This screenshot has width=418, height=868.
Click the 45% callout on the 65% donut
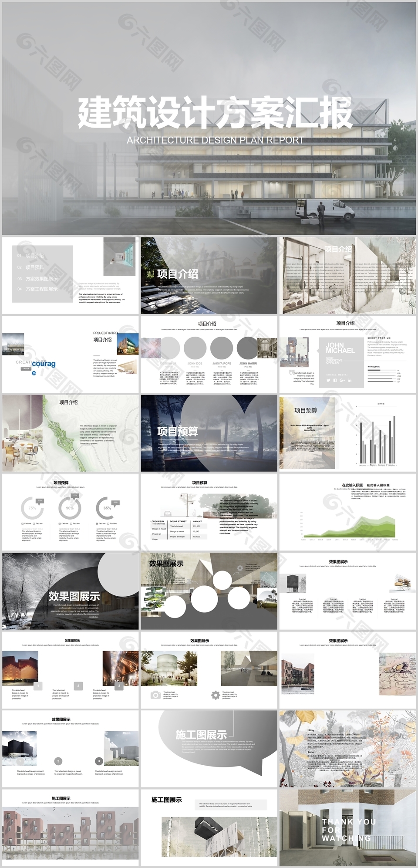pos(115,502)
